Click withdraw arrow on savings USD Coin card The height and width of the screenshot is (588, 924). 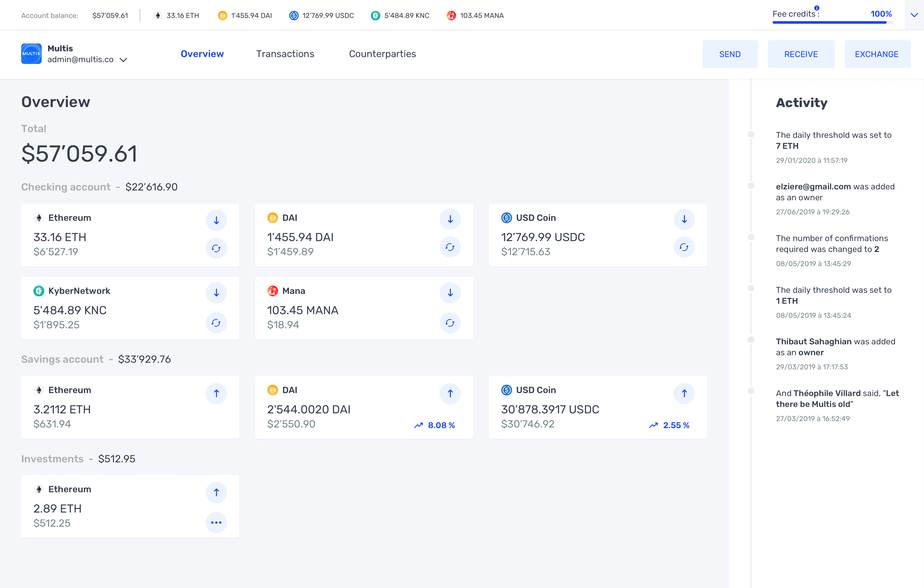point(684,393)
